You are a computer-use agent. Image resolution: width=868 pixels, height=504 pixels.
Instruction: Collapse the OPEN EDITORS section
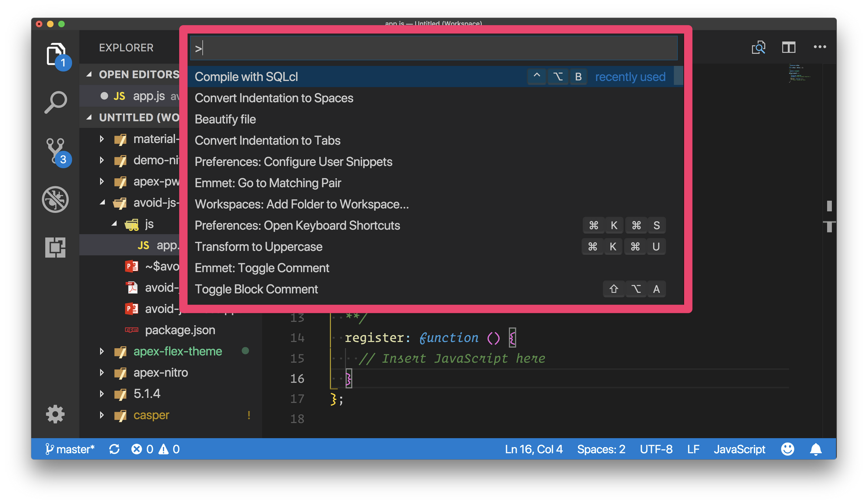coord(89,74)
